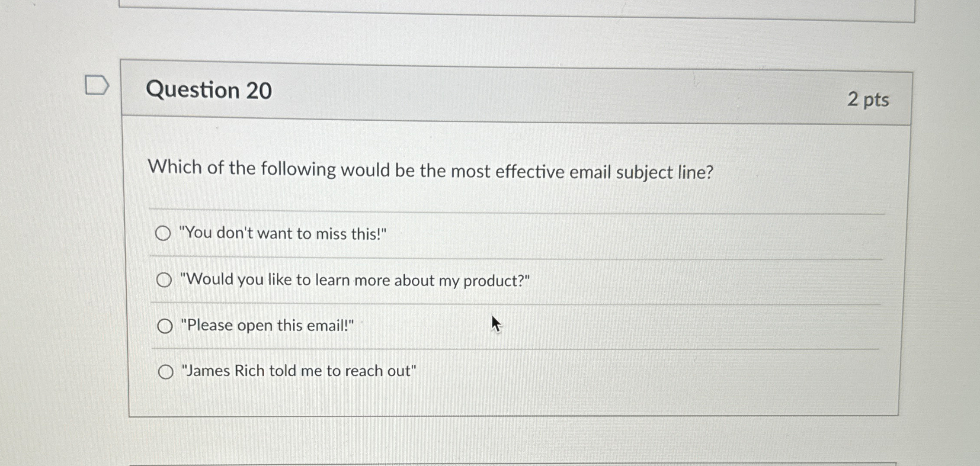
Task: Click the "Would you like to learn more about my product?" text
Action: (355, 280)
